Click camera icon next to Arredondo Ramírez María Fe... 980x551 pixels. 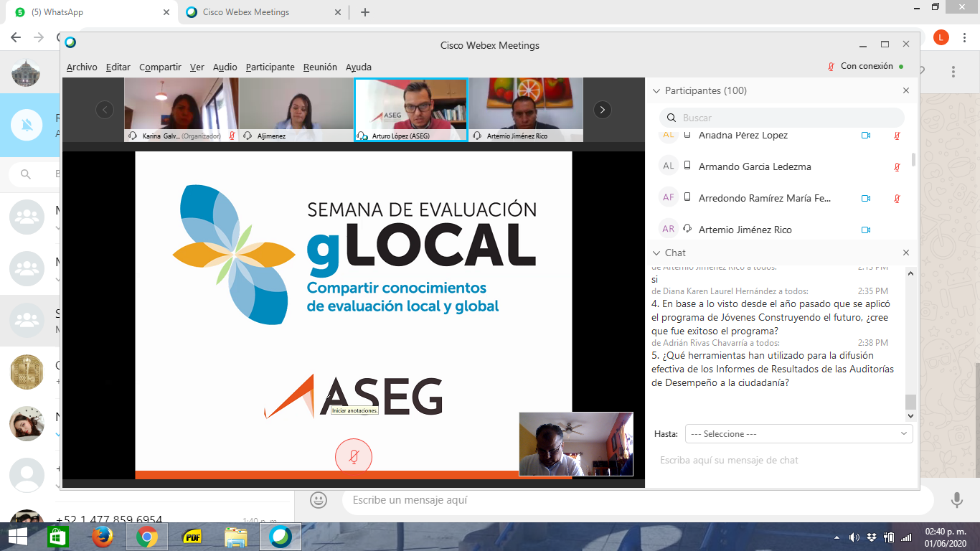coord(866,198)
